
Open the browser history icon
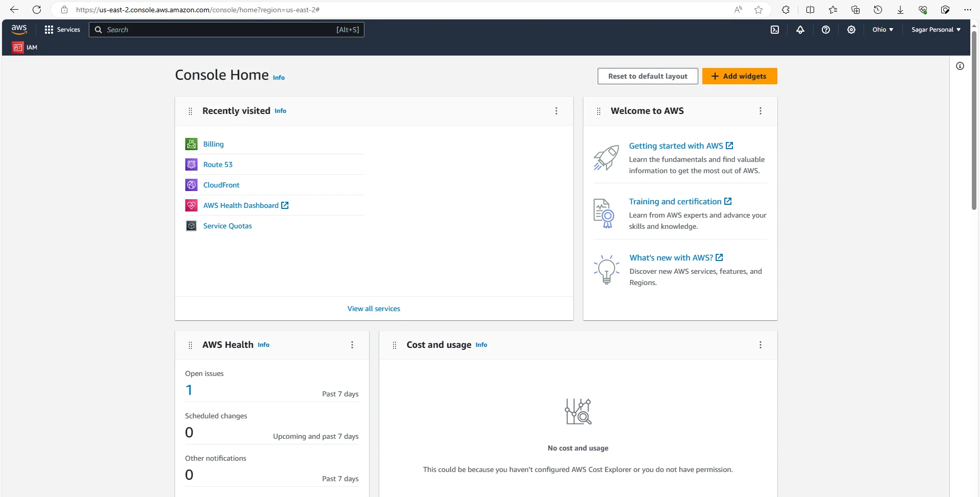pyautogui.click(x=878, y=10)
